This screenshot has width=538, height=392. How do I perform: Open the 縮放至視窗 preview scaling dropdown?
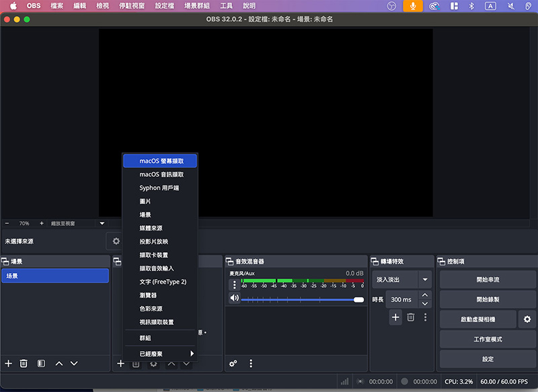pyautogui.click(x=102, y=223)
